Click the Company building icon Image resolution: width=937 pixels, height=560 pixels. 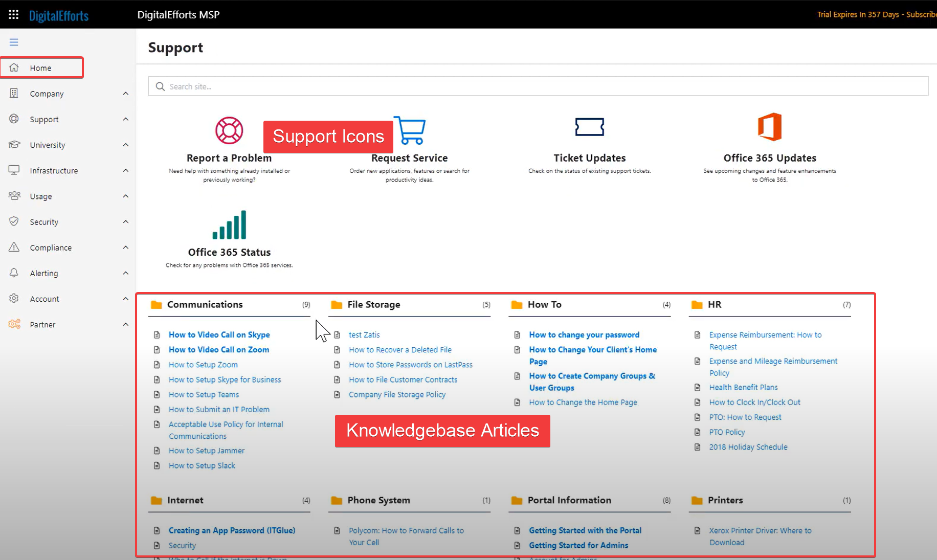click(14, 93)
